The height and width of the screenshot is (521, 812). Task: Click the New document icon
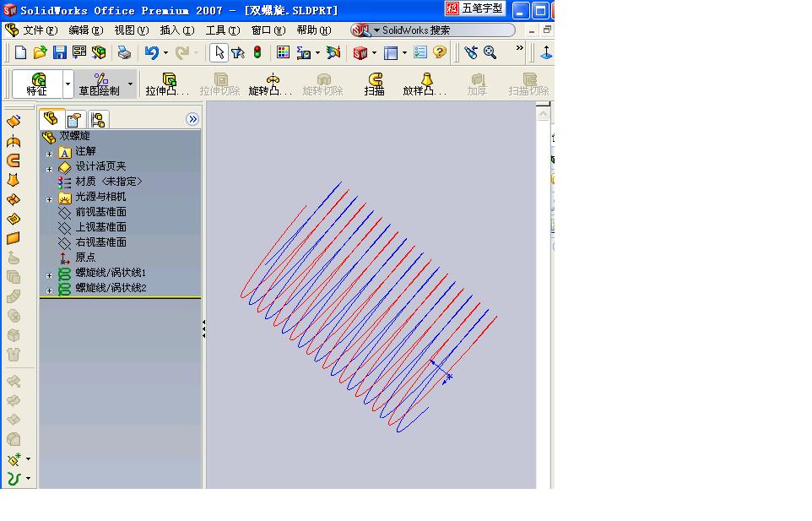(20, 52)
